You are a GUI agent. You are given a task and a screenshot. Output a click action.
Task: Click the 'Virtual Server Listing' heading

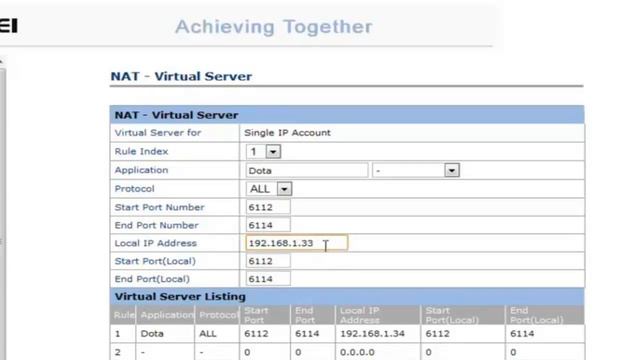(x=180, y=297)
